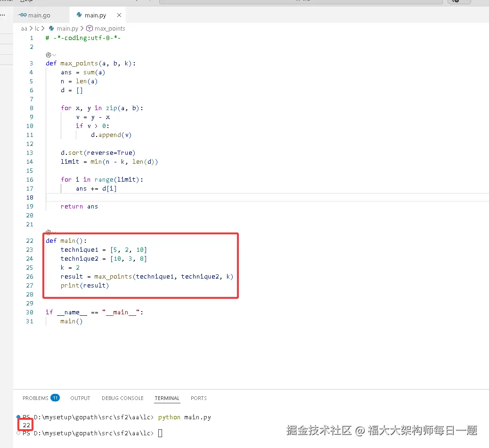The height and width of the screenshot is (448, 489).
Task: Click the 'technique1 = [5, 2, 10]' line
Action: click(x=104, y=250)
